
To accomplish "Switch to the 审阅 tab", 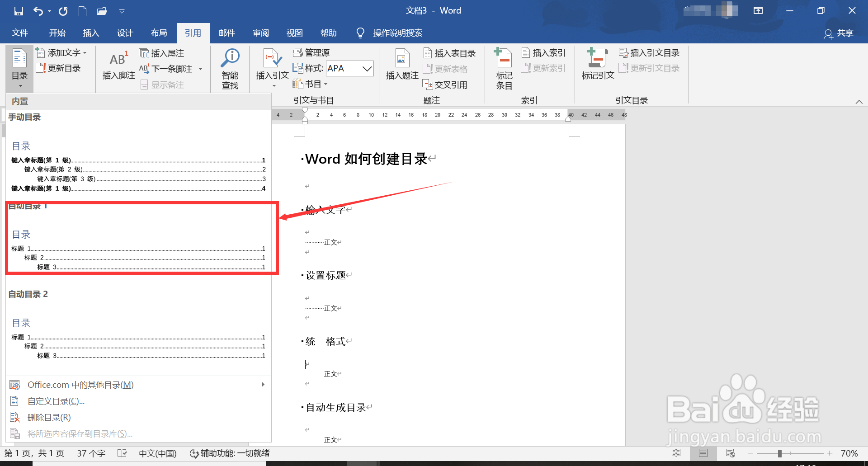I will (261, 33).
